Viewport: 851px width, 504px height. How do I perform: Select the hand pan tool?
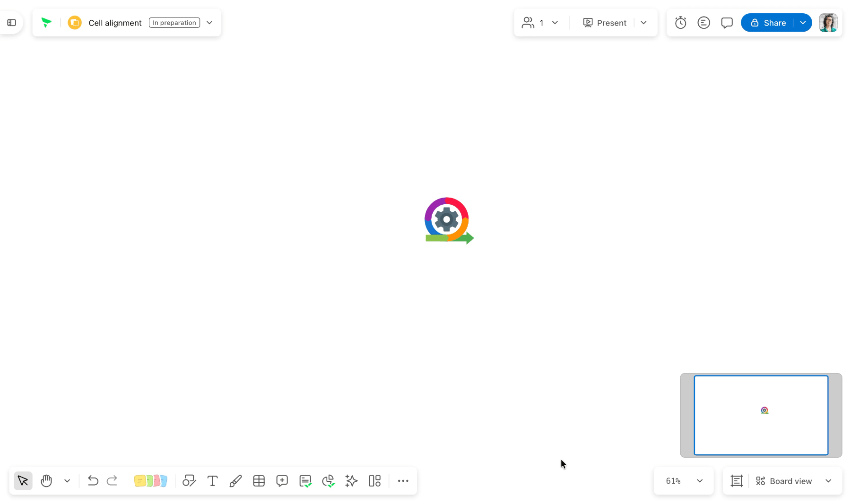click(46, 481)
